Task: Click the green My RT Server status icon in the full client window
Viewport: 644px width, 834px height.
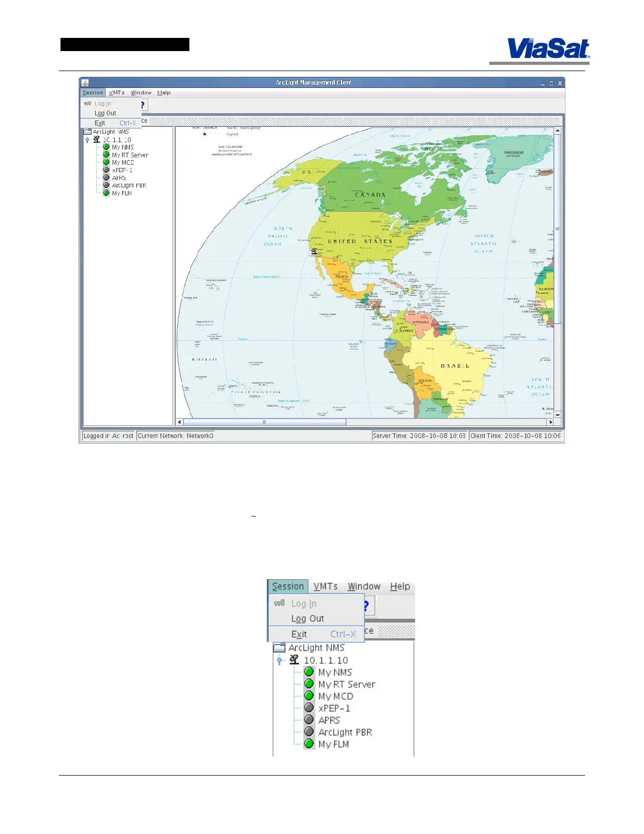Action: point(106,155)
